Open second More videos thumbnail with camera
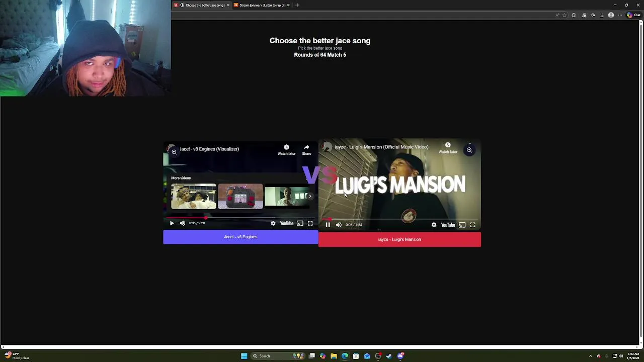 240,196
